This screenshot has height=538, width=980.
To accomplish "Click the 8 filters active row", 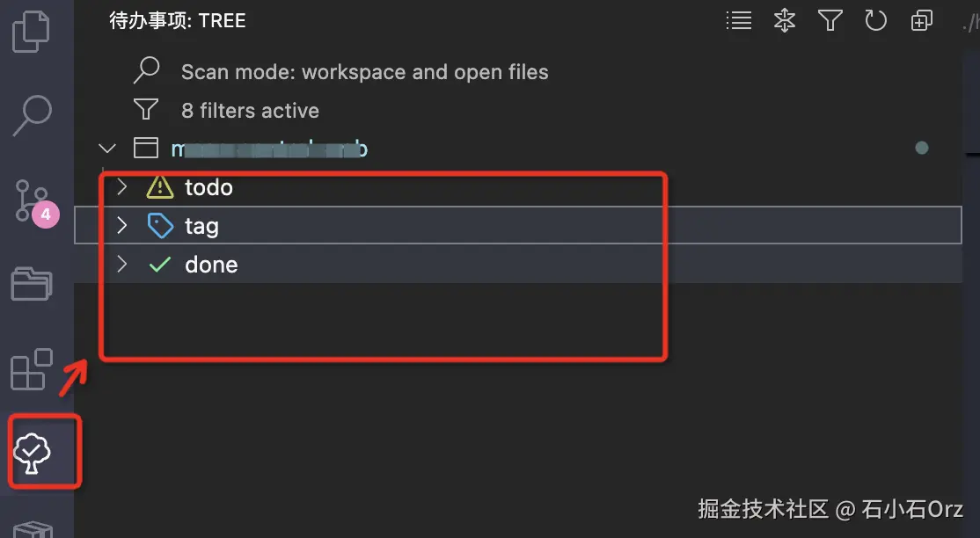I will pos(250,111).
